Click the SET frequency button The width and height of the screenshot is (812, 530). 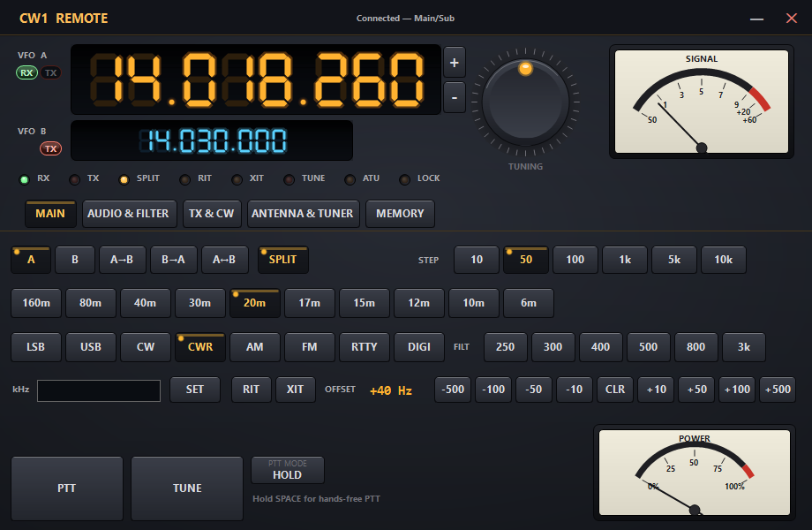click(x=195, y=390)
